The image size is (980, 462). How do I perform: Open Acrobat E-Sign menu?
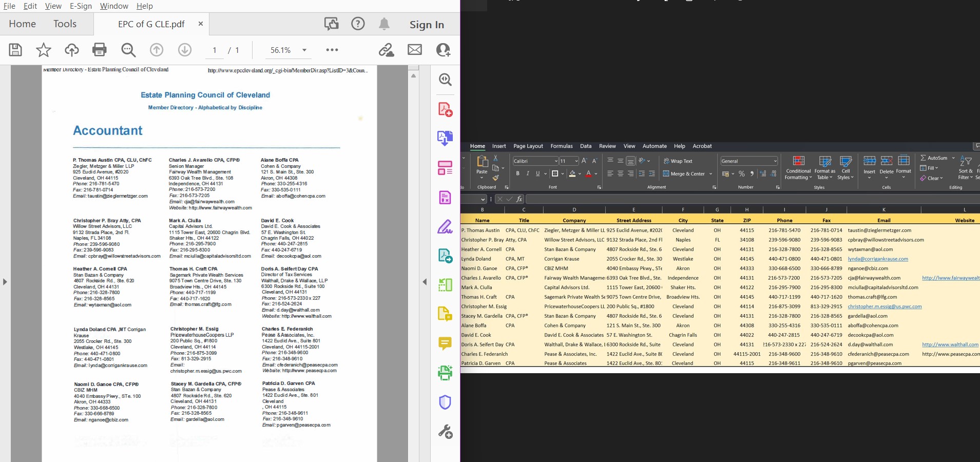pos(81,6)
